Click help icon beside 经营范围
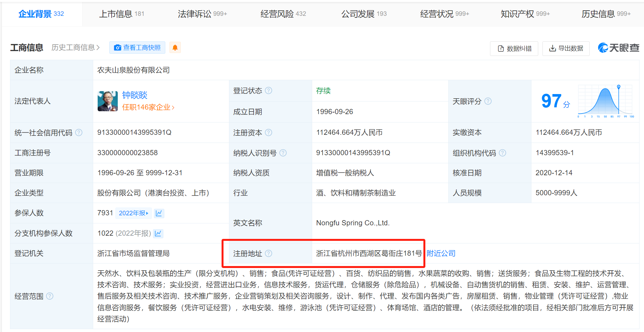The height and width of the screenshot is (332, 644). [x=49, y=296]
